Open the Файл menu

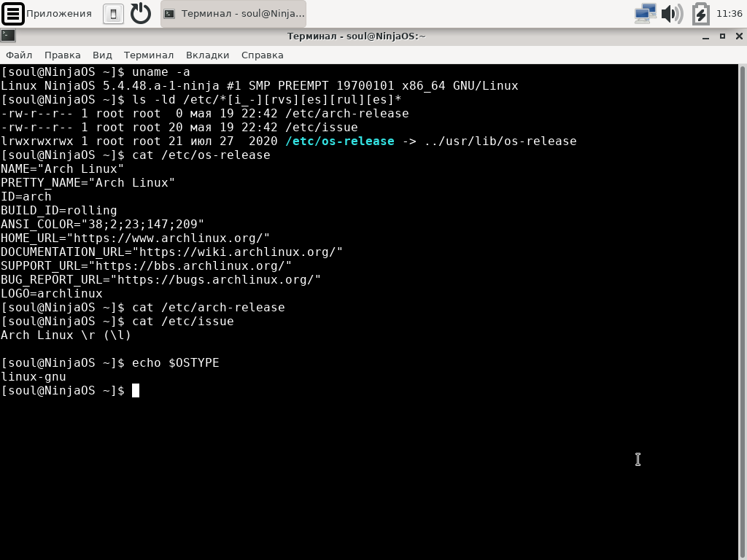pos(19,55)
